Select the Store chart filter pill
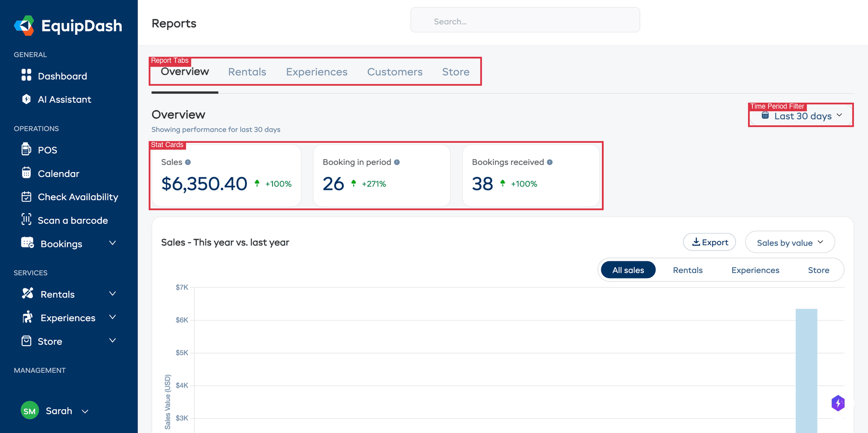Image resolution: width=868 pixels, height=433 pixels. click(x=818, y=270)
